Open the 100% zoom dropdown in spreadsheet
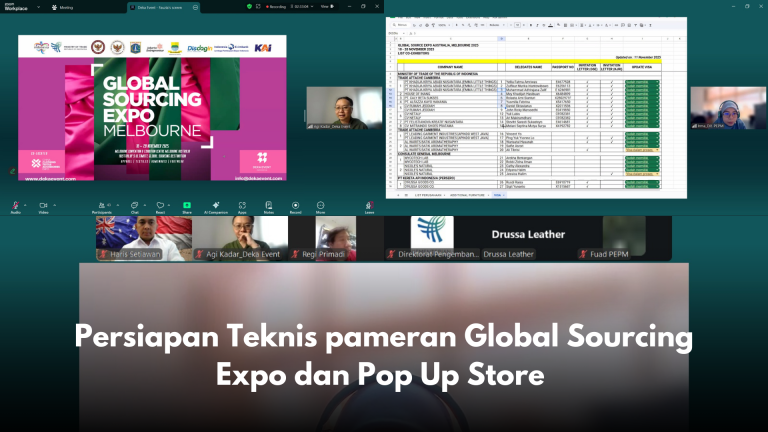 tap(444, 25)
